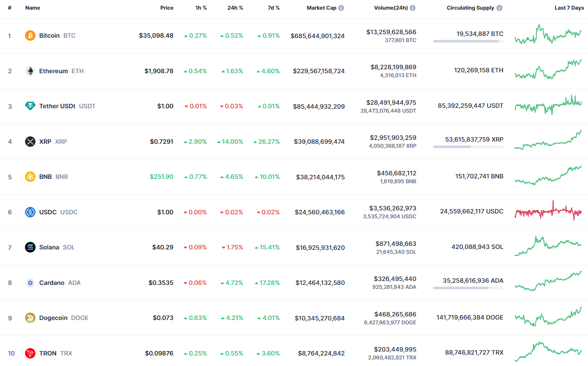
Task: Click the Bitcoin coin logo icon
Action: [30, 36]
